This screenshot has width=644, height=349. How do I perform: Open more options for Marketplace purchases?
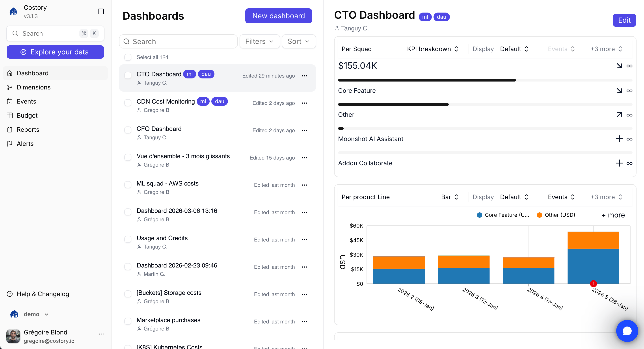[305, 321]
